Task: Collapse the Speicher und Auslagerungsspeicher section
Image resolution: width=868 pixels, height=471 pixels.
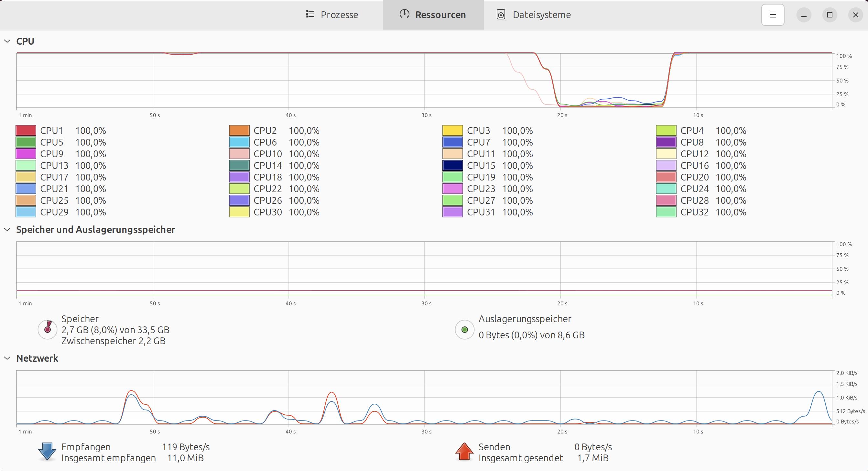Action: coord(7,230)
